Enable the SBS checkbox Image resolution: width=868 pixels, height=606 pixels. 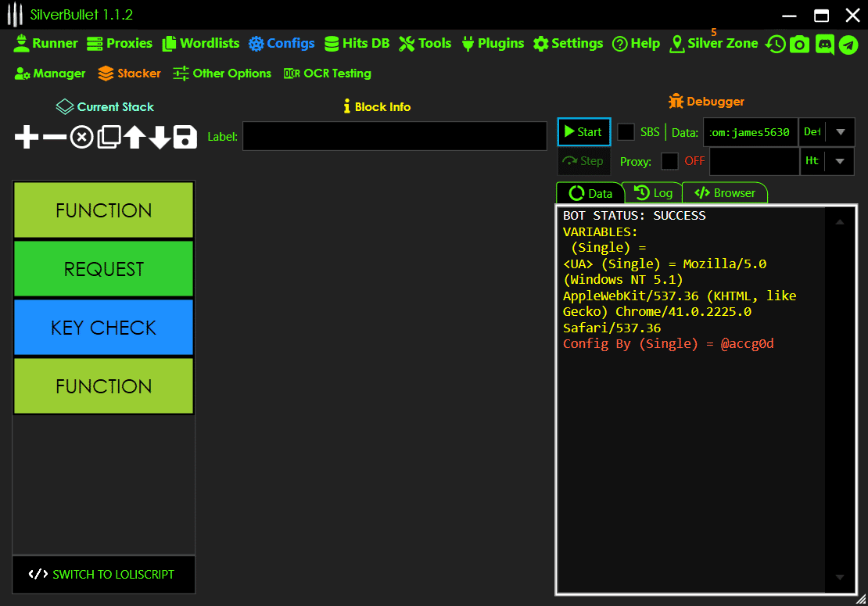[626, 131]
